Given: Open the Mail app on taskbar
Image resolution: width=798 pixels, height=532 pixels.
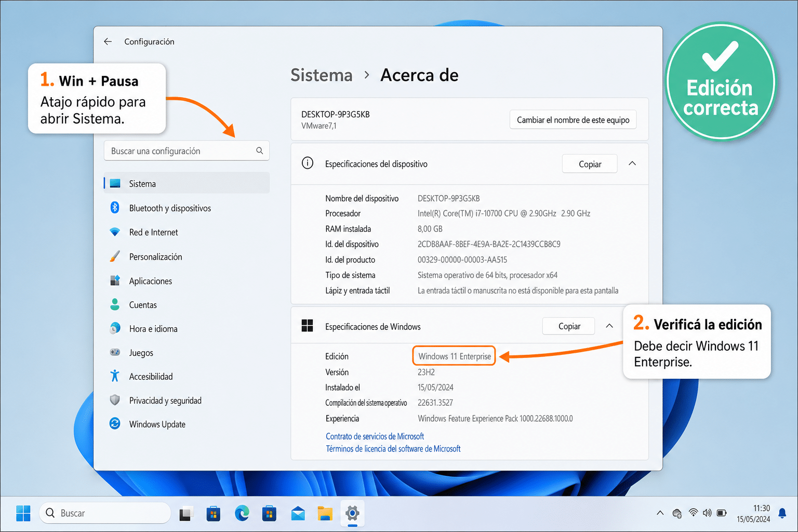Looking at the screenshot, I should [298, 514].
